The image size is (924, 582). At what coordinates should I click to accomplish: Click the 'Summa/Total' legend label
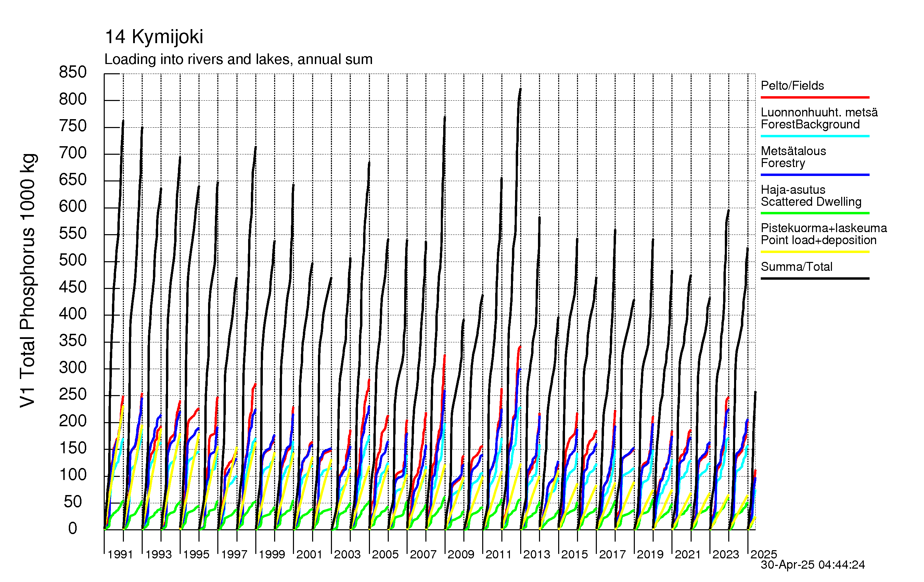pos(797,266)
